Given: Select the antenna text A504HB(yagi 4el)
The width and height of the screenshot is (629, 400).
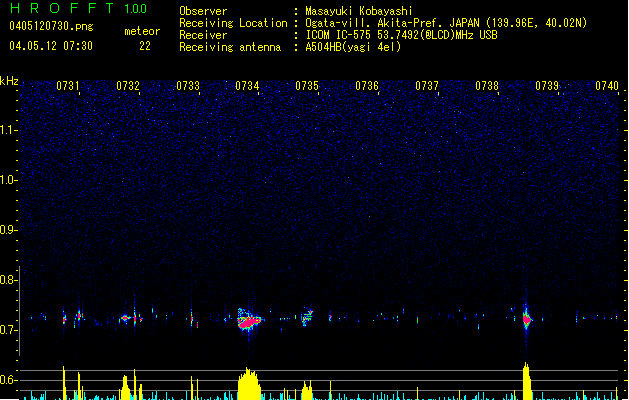Looking at the screenshot, I should [353, 47].
